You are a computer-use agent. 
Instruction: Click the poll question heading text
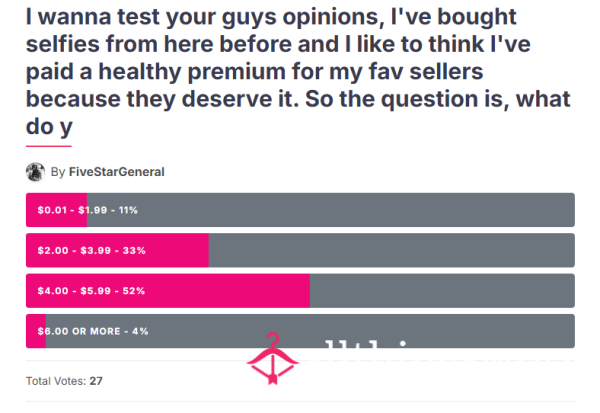tap(298, 72)
